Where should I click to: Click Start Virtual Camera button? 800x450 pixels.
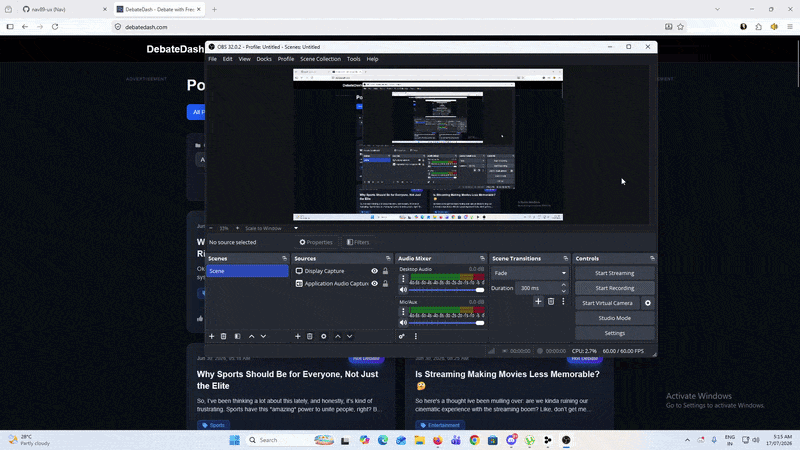tap(607, 303)
